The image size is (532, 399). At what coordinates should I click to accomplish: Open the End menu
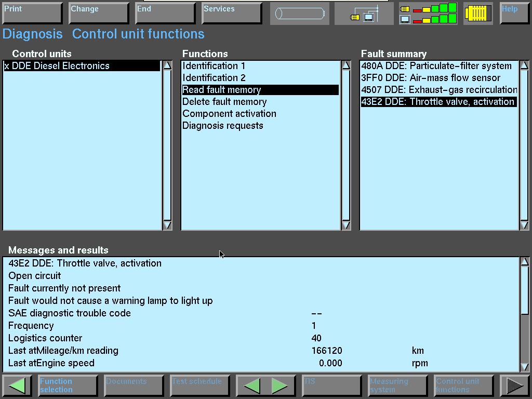165,13
